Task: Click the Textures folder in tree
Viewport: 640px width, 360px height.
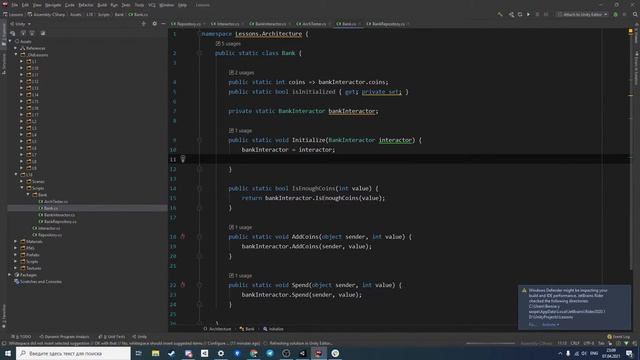Action: pos(31,268)
